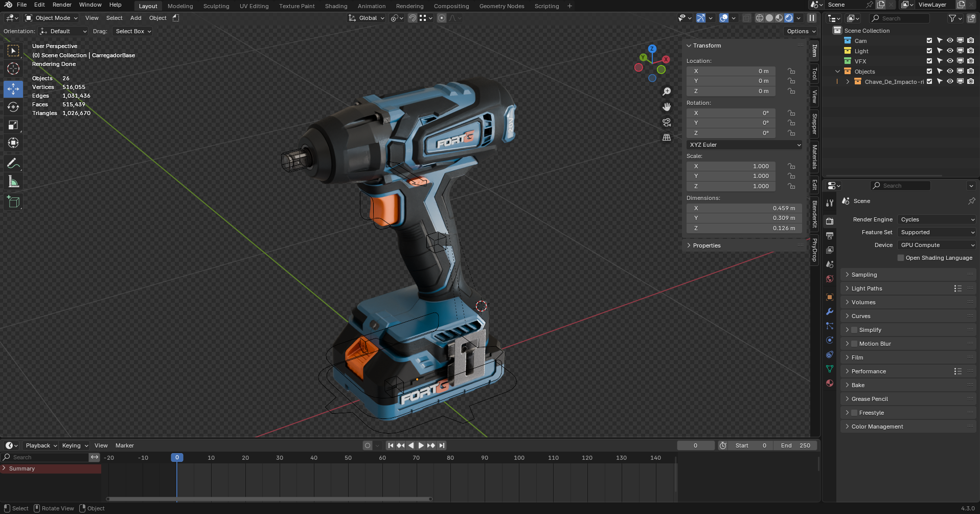Switch to the Shading workspace tab
The width and height of the screenshot is (980, 514).
(336, 6)
